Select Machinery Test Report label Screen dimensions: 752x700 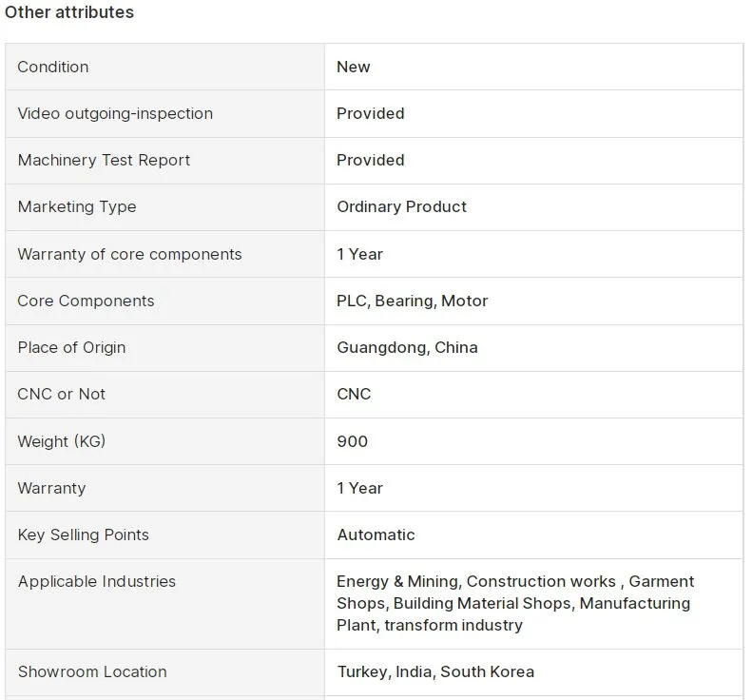point(104,160)
